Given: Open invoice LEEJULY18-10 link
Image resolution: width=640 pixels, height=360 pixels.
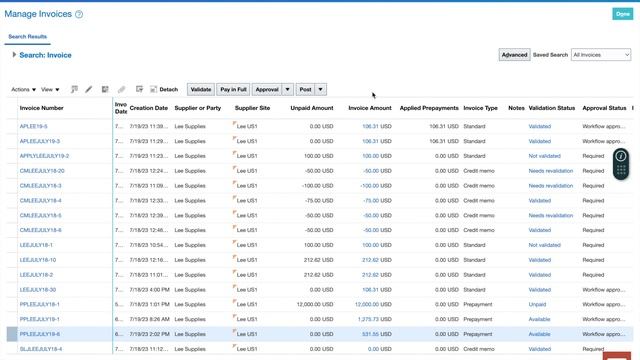Looking at the screenshot, I should pos(38,260).
